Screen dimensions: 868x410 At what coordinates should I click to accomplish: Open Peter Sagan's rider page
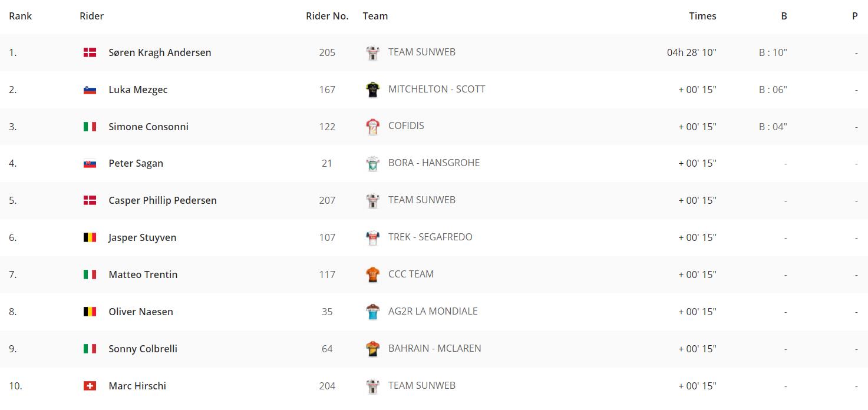(136, 163)
